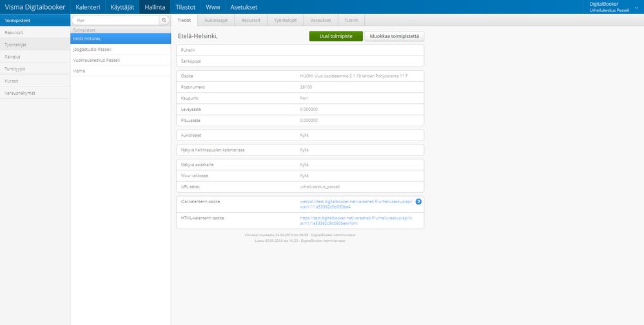This screenshot has height=325, width=644.
Task: Open the Kalenteri menu
Action: coord(88,7)
